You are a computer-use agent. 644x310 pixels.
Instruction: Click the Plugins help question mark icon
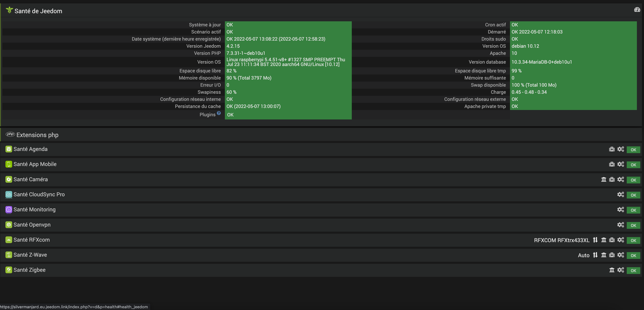click(x=219, y=113)
